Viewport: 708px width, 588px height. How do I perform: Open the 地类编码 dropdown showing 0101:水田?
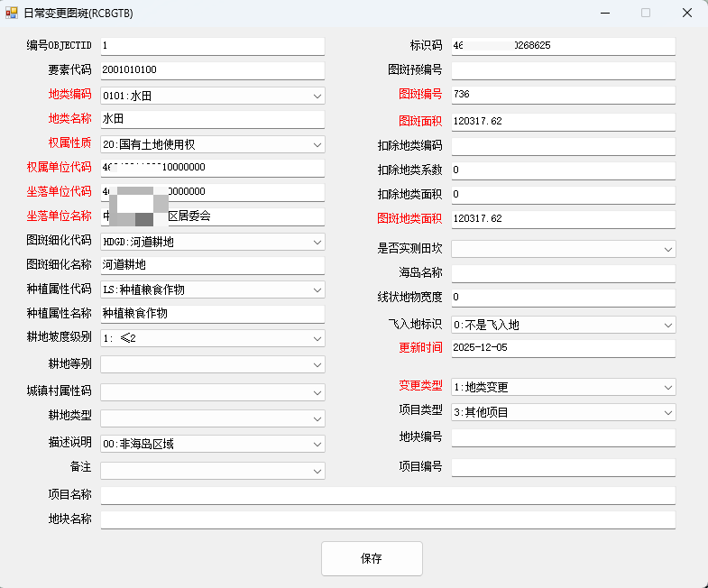click(x=213, y=96)
